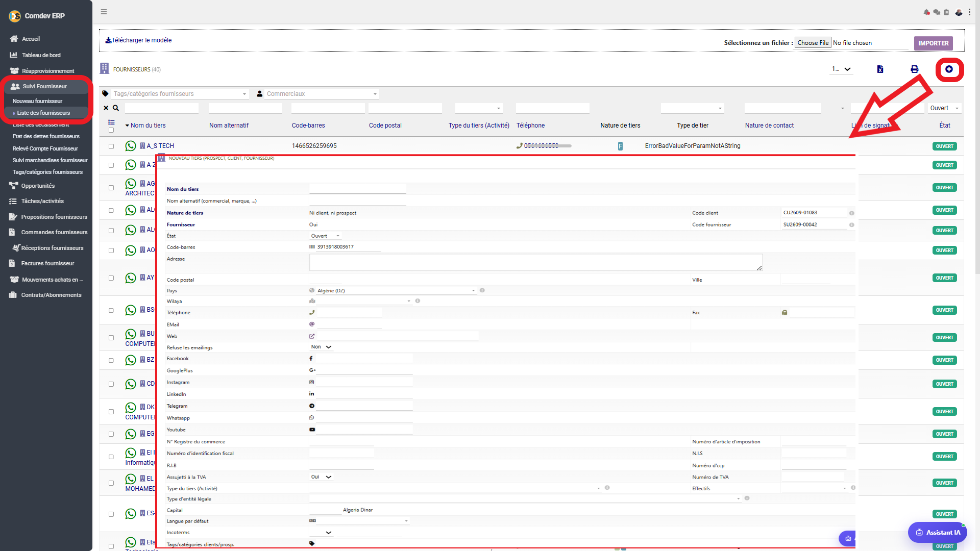Image resolution: width=980 pixels, height=551 pixels.
Task: Click the Adresse textarea
Action: (x=536, y=262)
